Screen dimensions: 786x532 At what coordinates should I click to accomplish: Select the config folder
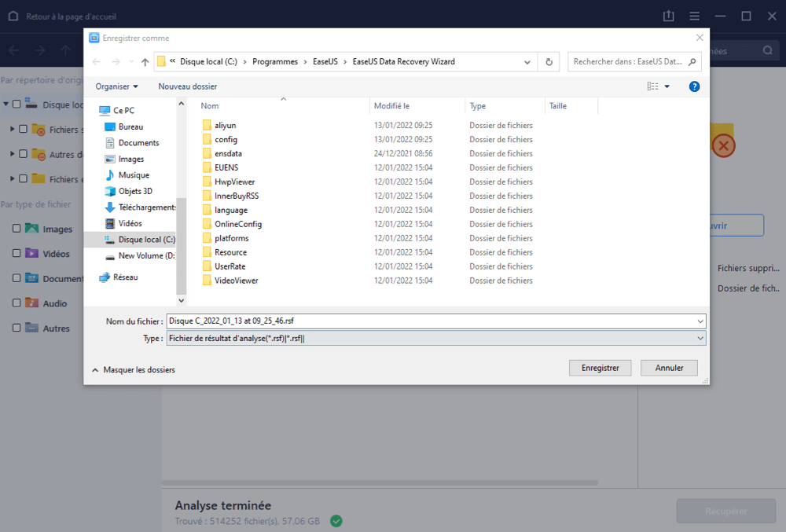coord(226,139)
